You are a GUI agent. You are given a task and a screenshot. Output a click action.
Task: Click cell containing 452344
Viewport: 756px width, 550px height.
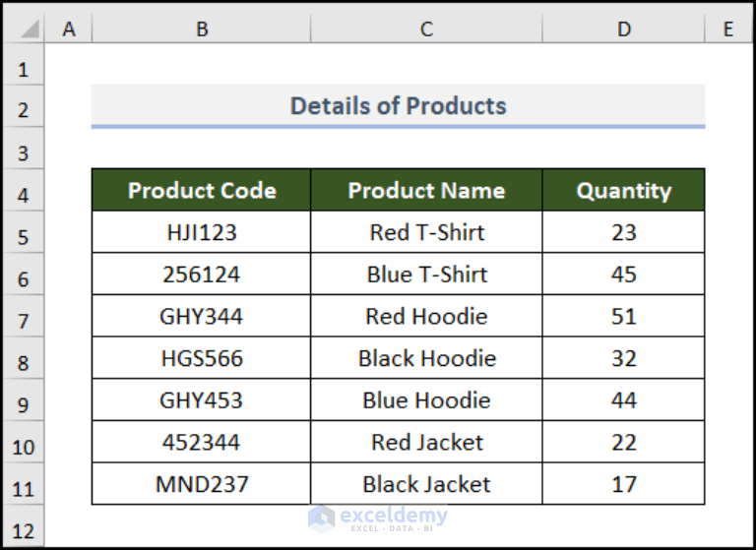(x=202, y=442)
